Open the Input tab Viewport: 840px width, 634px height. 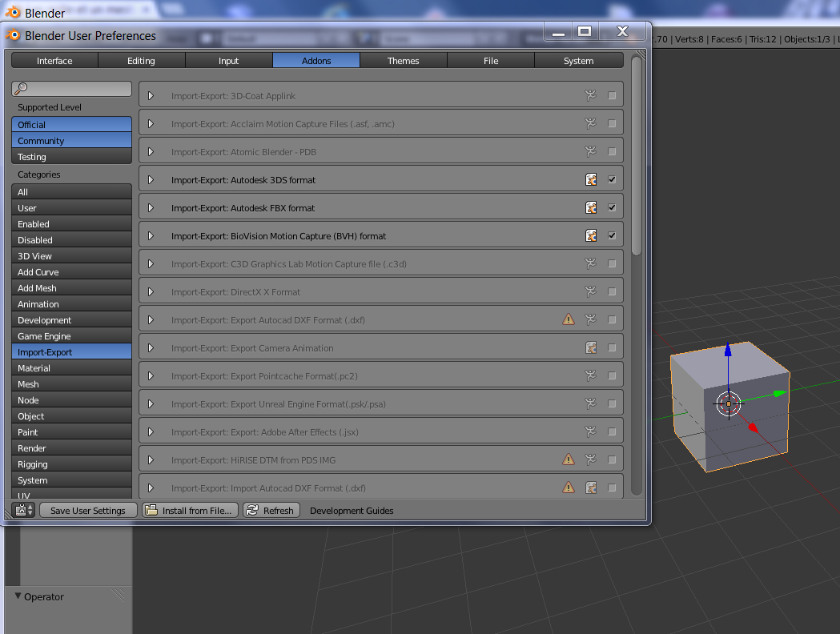click(x=229, y=61)
